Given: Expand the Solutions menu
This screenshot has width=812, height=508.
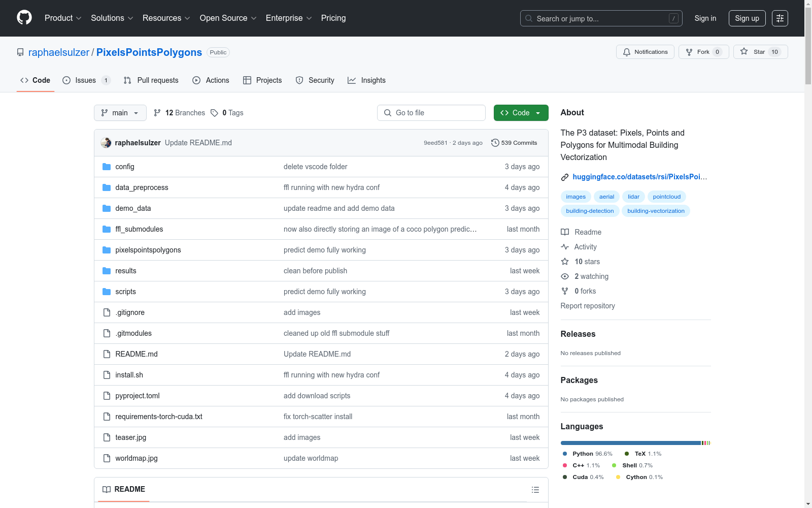Looking at the screenshot, I should tap(112, 18).
